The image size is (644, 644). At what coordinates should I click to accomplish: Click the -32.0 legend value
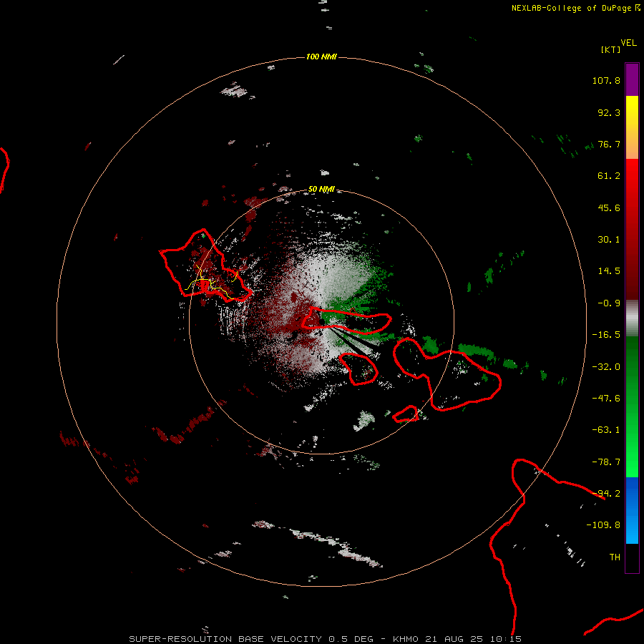606,367
